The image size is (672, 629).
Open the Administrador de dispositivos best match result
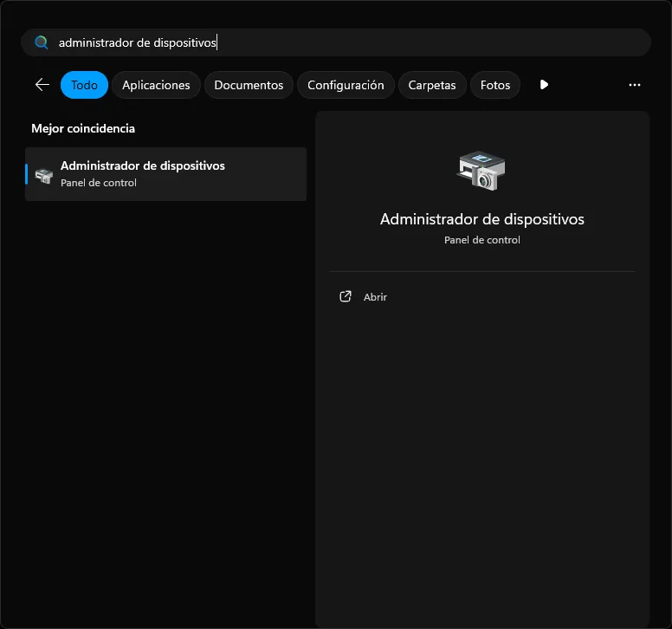tap(166, 174)
